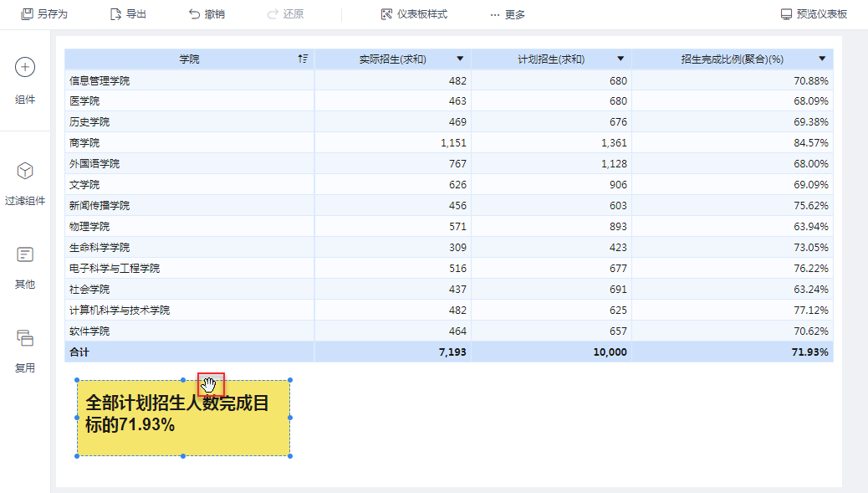The height and width of the screenshot is (493, 868).
Task: Click the value 1,151 for 商学院
Action: coord(453,143)
